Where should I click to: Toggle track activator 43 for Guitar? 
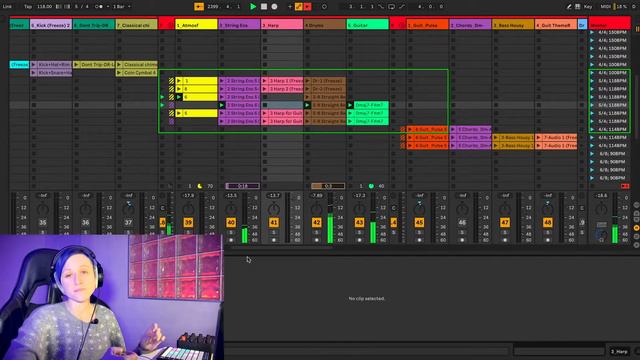point(360,222)
